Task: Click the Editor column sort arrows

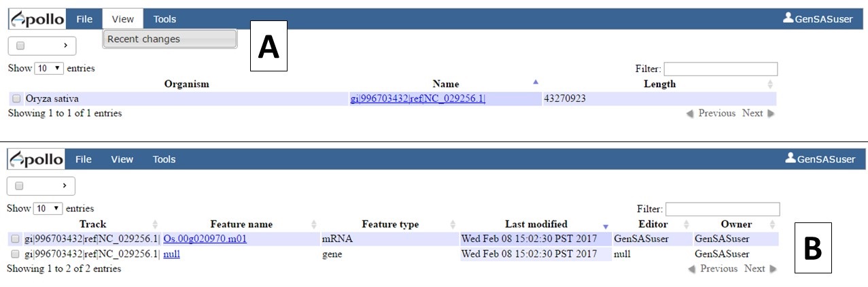Action: coord(687,224)
